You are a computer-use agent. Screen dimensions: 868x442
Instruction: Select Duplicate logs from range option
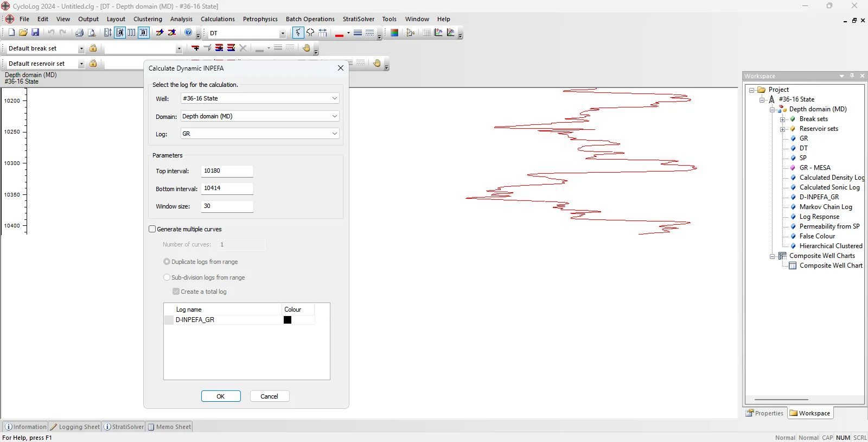pos(167,262)
